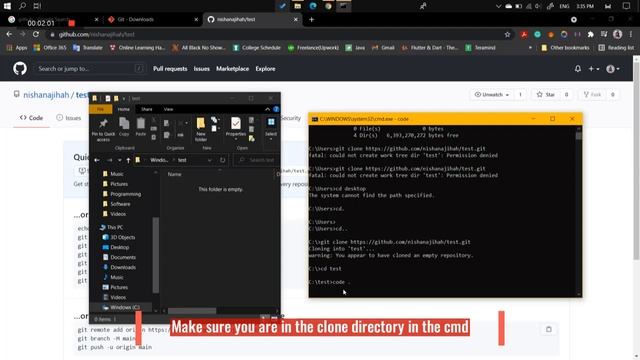This screenshot has width=640, height=360.
Task: Select Documents in Explorer sidebar
Action: [x=123, y=258]
